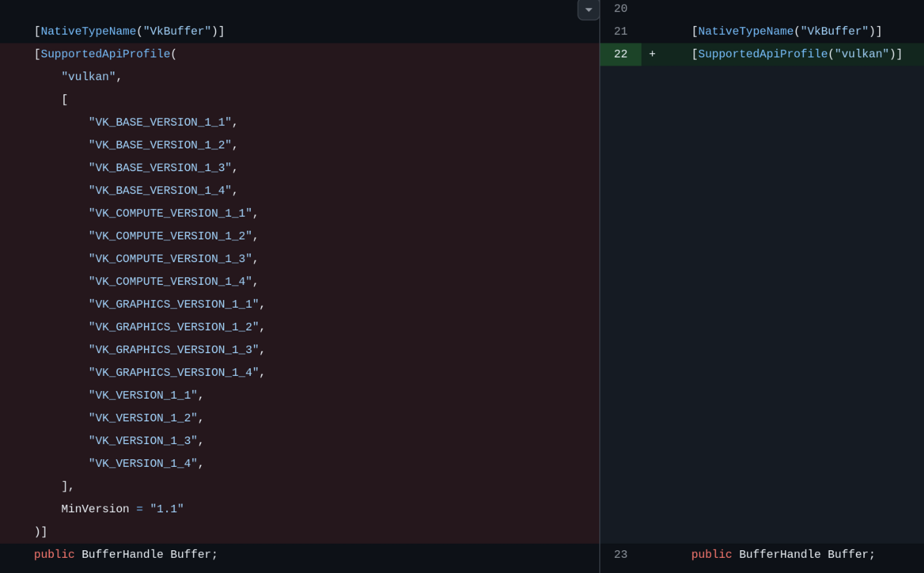Click the added SupportedApiProfile("vulkan") line
924x573 pixels.
tap(797, 54)
